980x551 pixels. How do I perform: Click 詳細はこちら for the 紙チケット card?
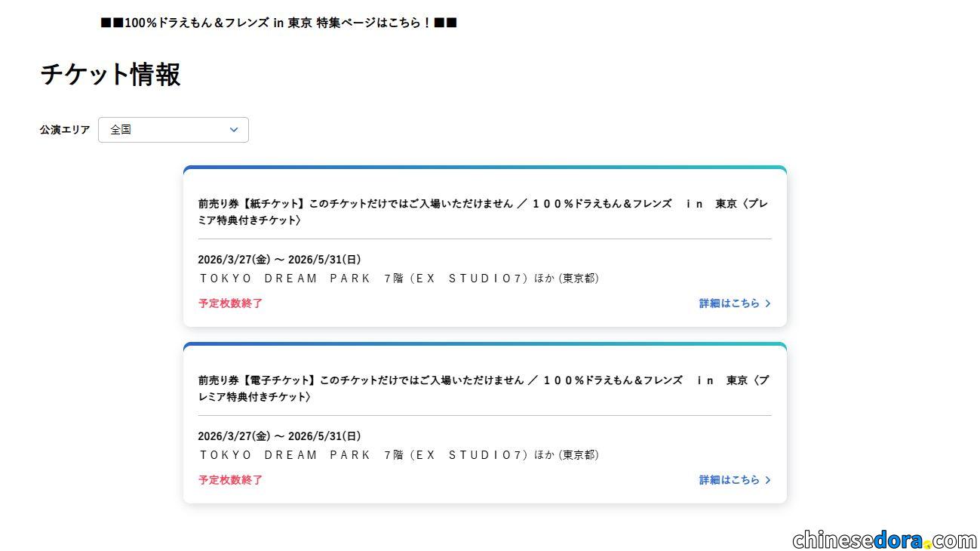click(729, 303)
